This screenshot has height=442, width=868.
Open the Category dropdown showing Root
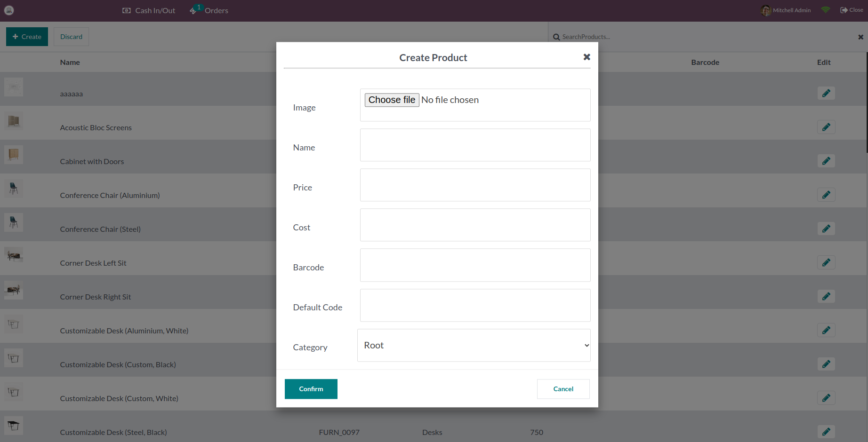(x=474, y=345)
